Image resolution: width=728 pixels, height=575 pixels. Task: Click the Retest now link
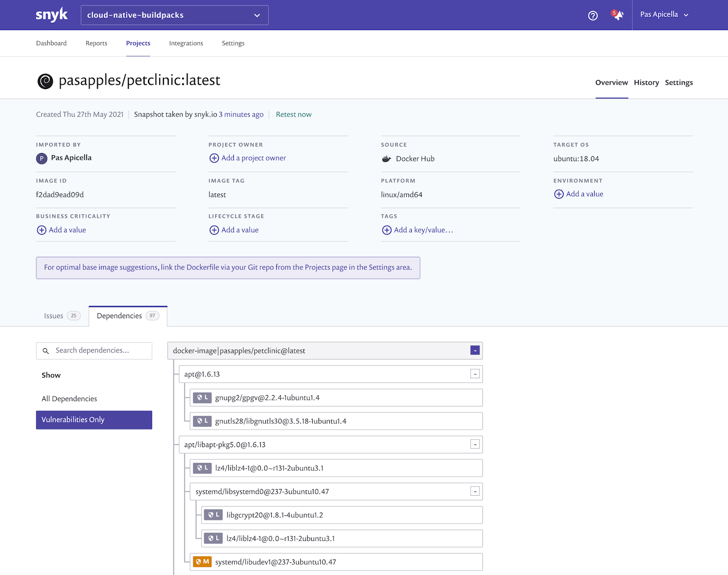[293, 114]
